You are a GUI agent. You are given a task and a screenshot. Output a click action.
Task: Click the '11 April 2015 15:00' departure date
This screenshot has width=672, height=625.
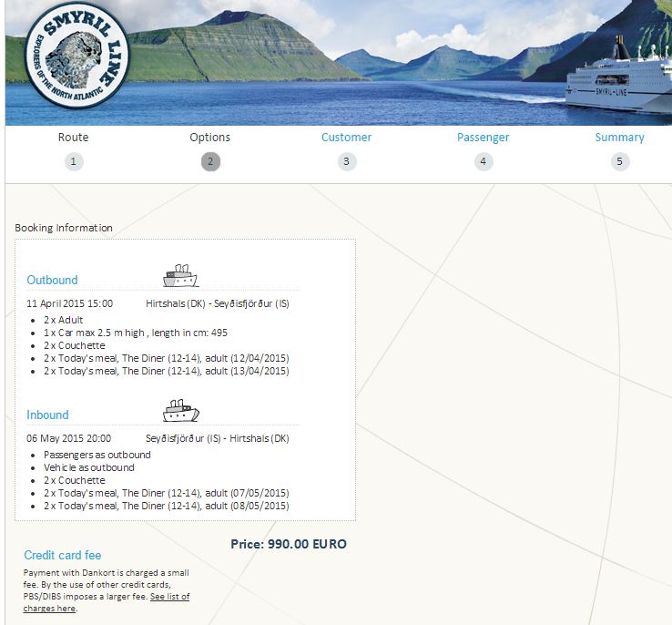point(70,303)
